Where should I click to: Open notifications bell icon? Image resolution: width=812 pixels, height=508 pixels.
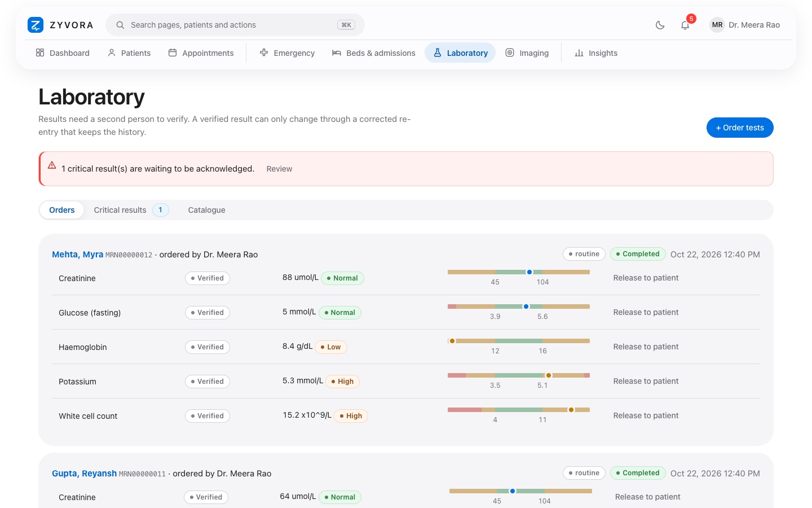[685, 25]
